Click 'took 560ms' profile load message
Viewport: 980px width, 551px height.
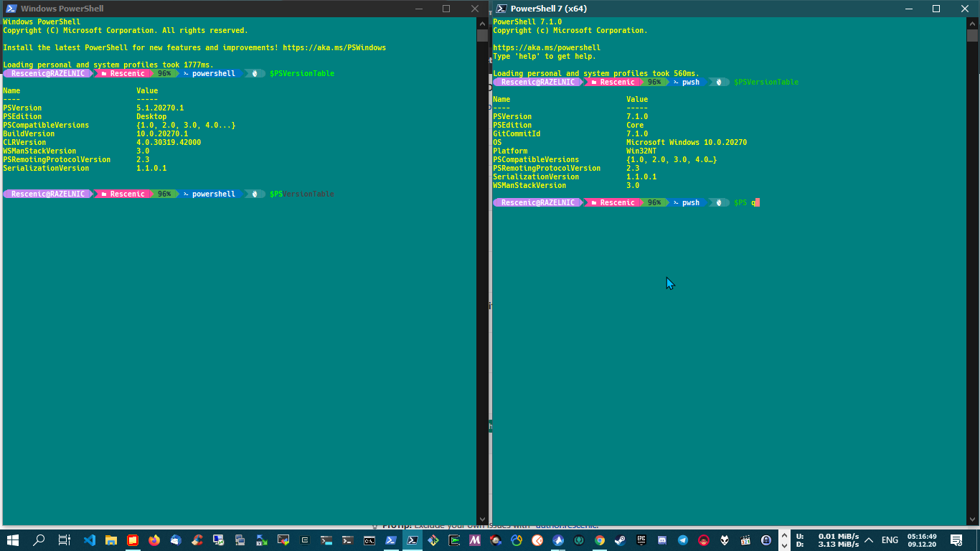675,73
